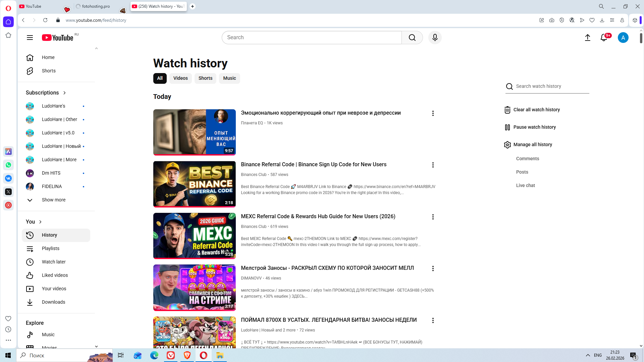Open more options for the Binance Referral Code video
644x362 pixels.
point(433,165)
